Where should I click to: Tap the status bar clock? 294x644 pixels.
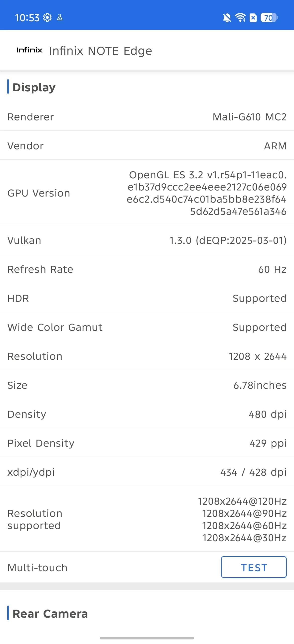(x=27, y=18)
